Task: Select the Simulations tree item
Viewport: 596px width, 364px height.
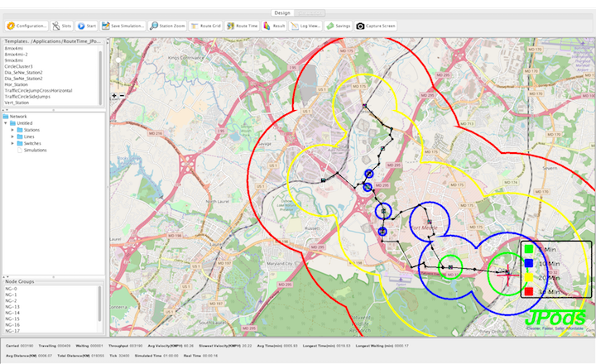Action: 35,151
